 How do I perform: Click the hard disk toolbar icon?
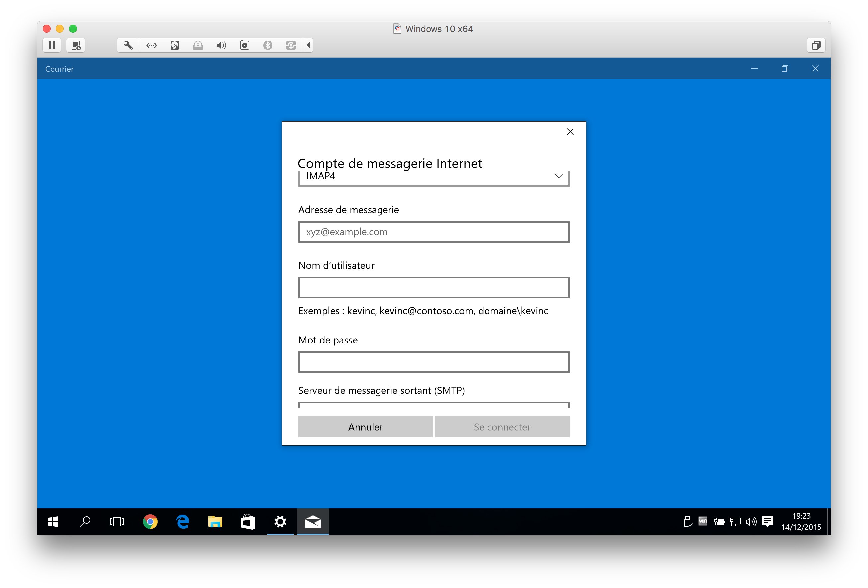175,45
